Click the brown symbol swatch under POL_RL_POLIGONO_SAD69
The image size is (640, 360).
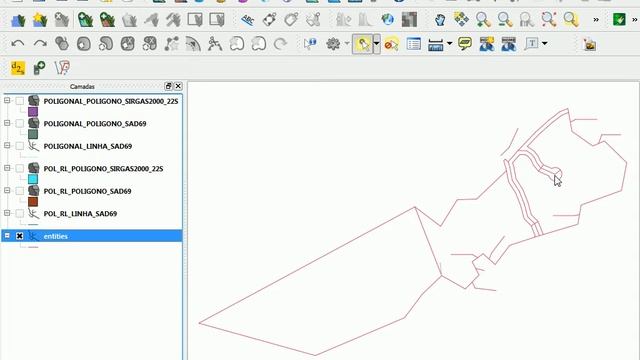pos(33,201)
